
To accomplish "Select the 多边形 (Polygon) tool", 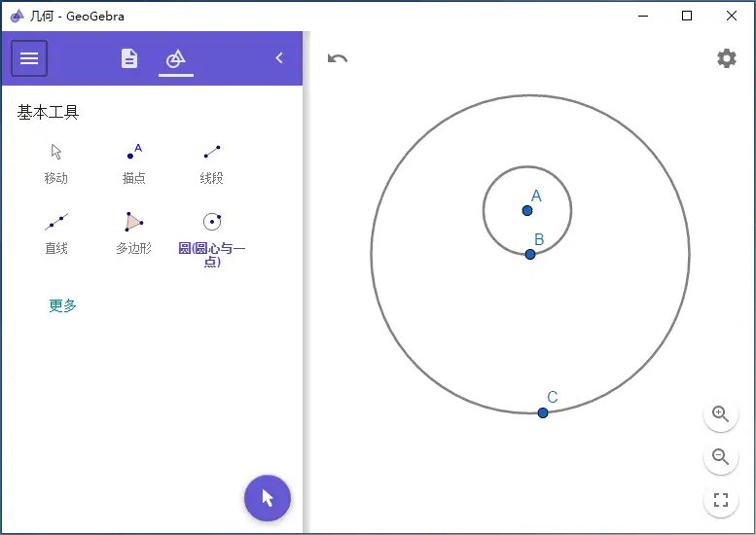I will tap(134, 234).
